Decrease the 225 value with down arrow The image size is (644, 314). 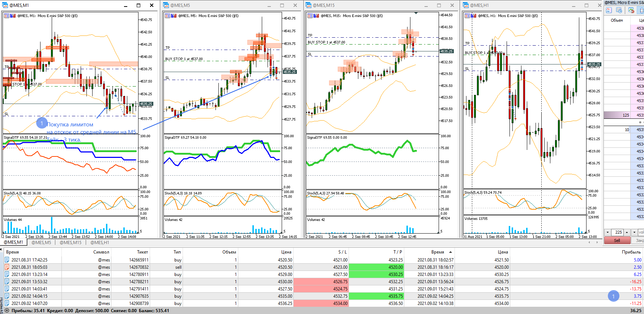[x=608, y=232]
